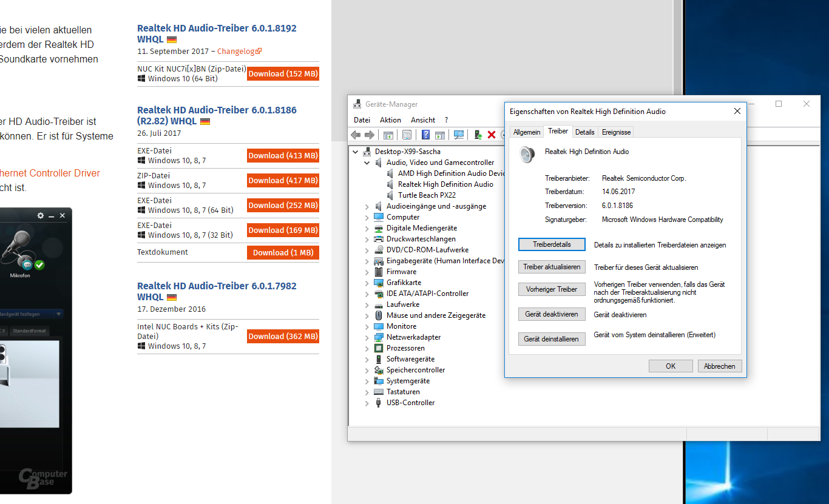The height and width of the screenshot is (504, 829).
Task: Click the Monitore category icon
Action: pos(379,326)
